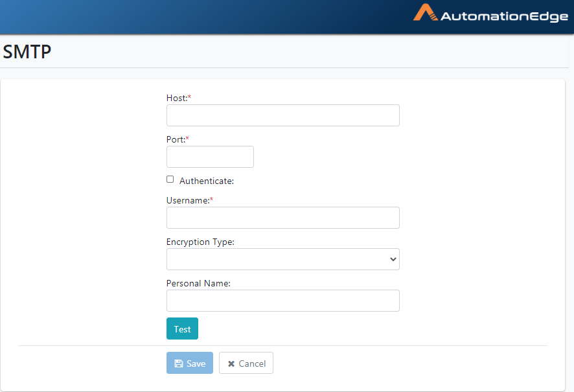Focus the Personal Name input field
This screenshot has height=392, width=574.
pyautogui.click(x=283, y=301)
